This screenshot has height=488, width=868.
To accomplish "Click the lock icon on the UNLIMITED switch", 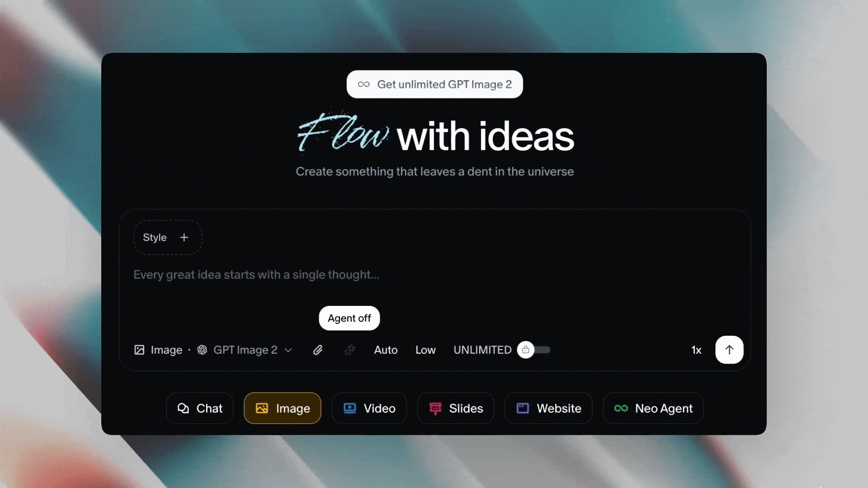I will coord(526,350).
